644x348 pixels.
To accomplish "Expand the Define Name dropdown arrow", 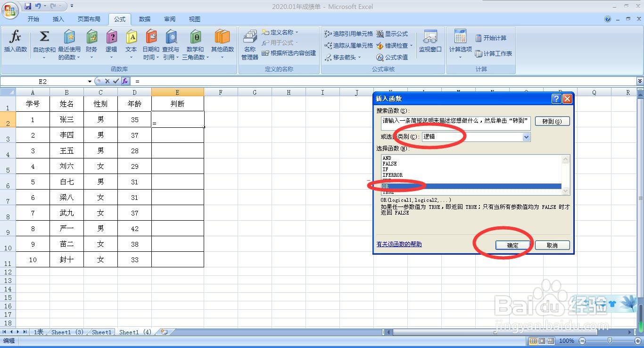I will click(297, 32).
